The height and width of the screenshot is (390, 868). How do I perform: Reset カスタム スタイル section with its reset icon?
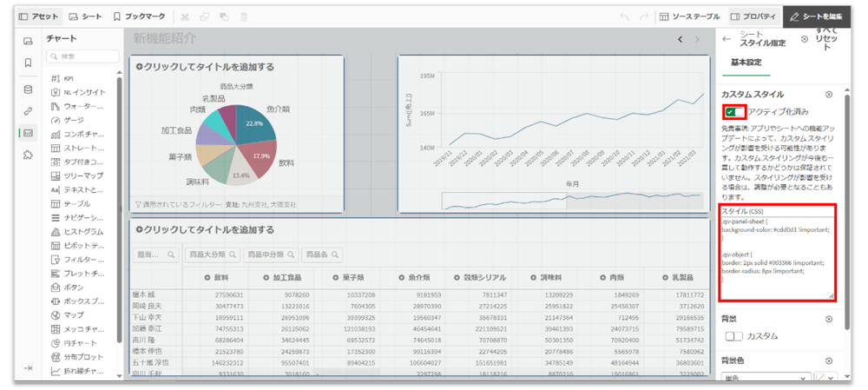[828, 94]
